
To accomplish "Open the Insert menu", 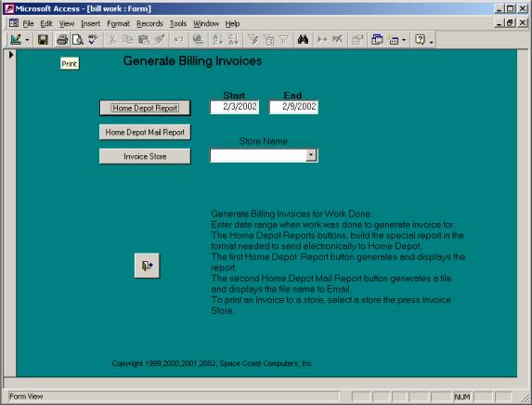I will pyautogui.click(x=91, y=23).
